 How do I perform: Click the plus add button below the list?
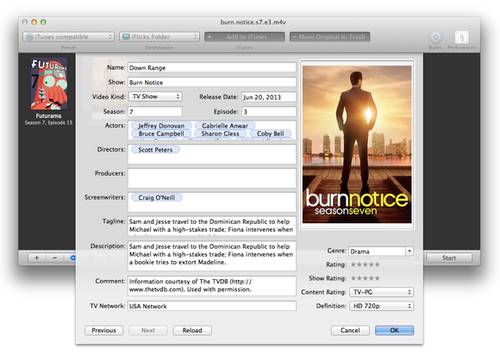pyautogui.click(x=37, y=258)
